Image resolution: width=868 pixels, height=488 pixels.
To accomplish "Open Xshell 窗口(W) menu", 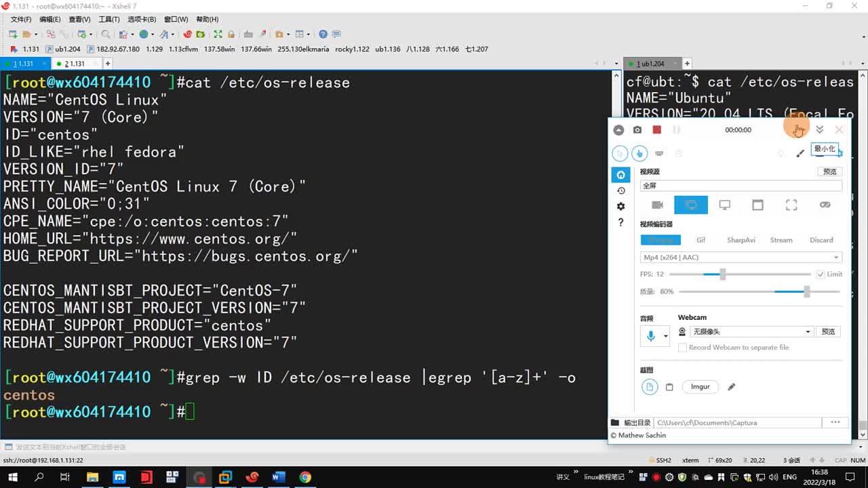I will pyautogui.click(x=176, y=20).
